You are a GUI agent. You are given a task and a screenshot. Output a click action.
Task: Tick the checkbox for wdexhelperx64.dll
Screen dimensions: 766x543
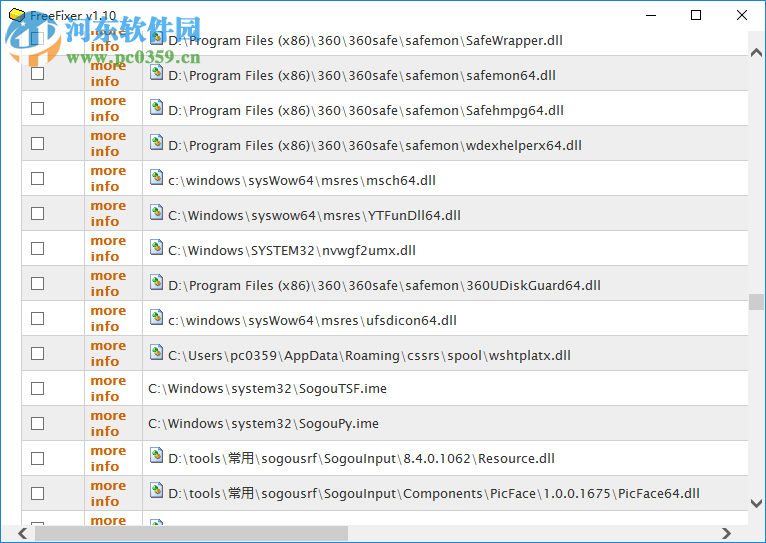pyautogui.click(x=38, y=144)
